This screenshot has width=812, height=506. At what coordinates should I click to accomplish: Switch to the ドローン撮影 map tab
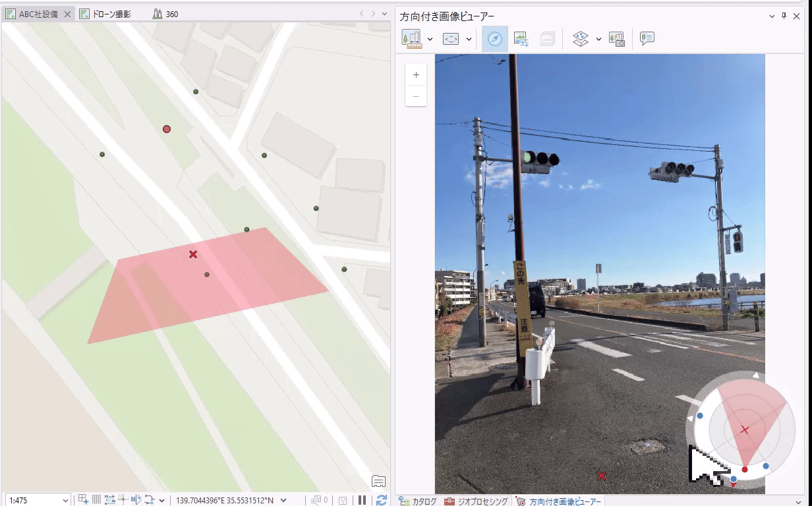(108, 14)
